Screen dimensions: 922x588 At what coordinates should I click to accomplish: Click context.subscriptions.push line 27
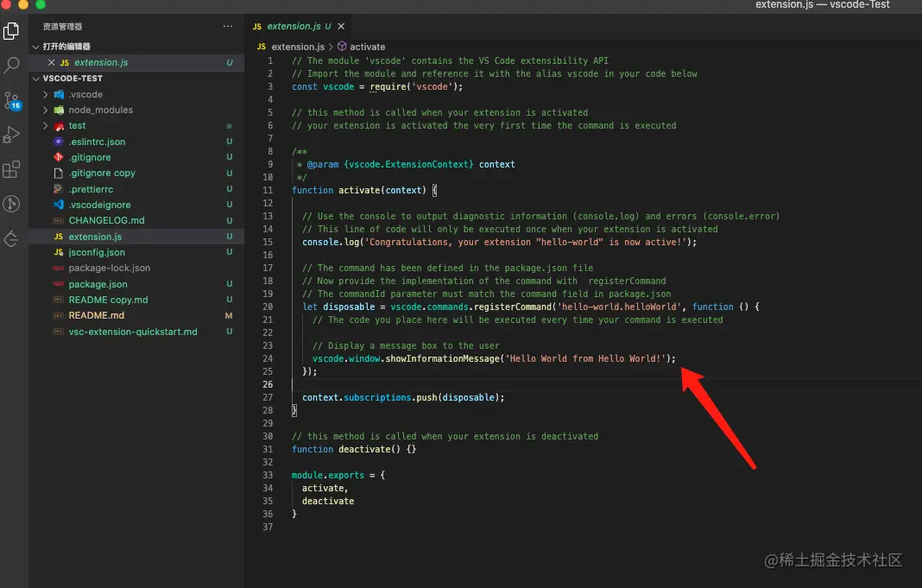[403, 397]
